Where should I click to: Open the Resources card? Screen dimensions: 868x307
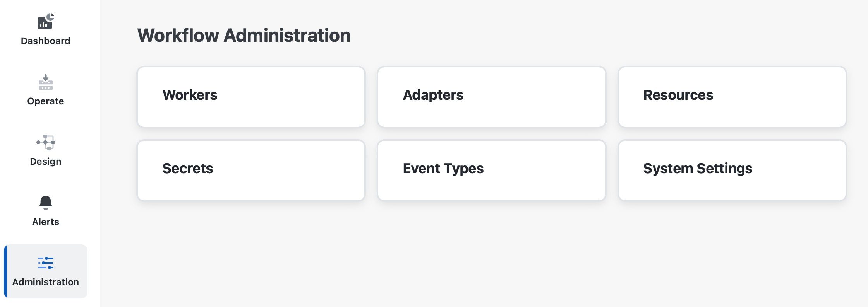click(732, 97)
